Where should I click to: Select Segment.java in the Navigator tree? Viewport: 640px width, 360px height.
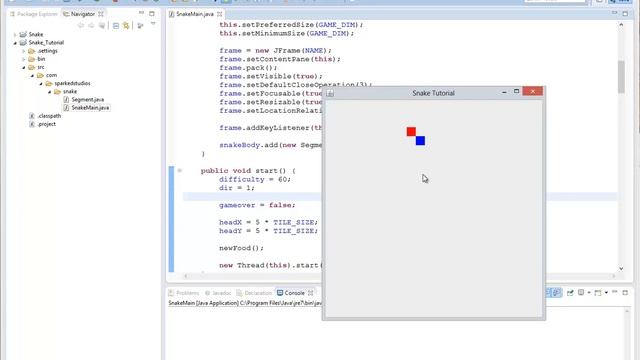pos(84,100)
